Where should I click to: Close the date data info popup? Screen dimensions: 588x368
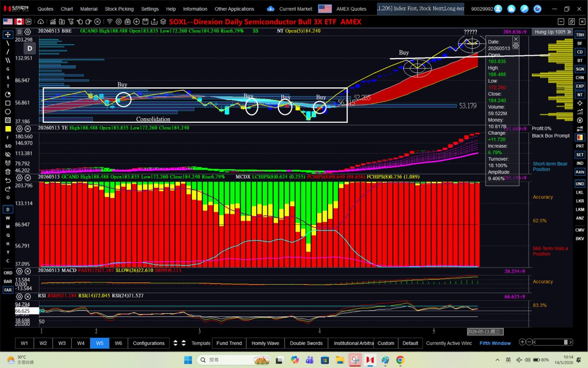point(515,39)
